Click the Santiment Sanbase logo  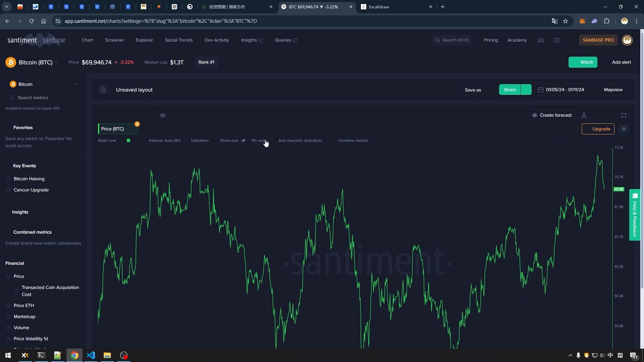36,40
